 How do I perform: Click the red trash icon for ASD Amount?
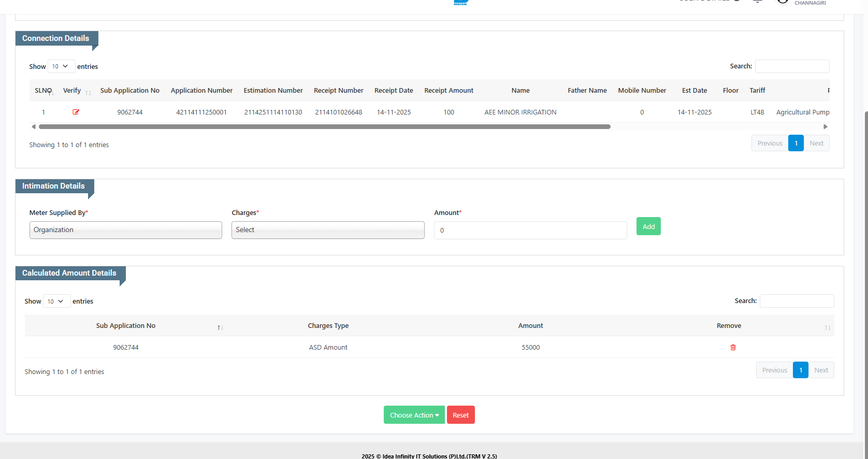pos(733,347)
